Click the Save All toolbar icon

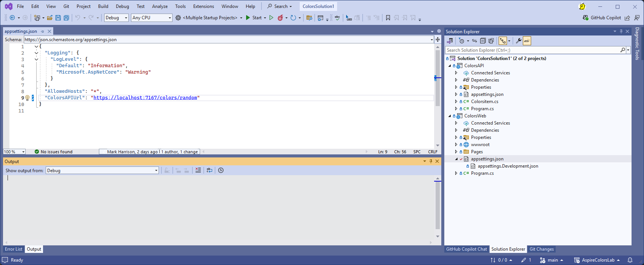pos(66,18)
